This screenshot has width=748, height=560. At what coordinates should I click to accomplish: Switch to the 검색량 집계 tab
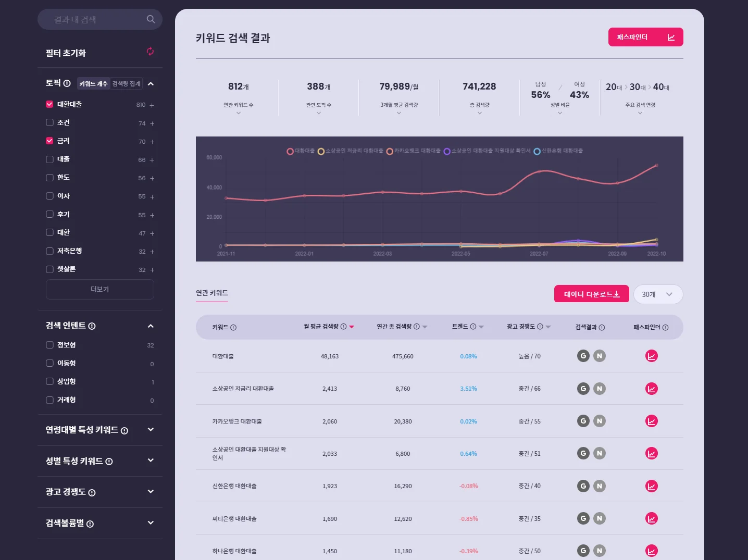(x=126, y=84)
